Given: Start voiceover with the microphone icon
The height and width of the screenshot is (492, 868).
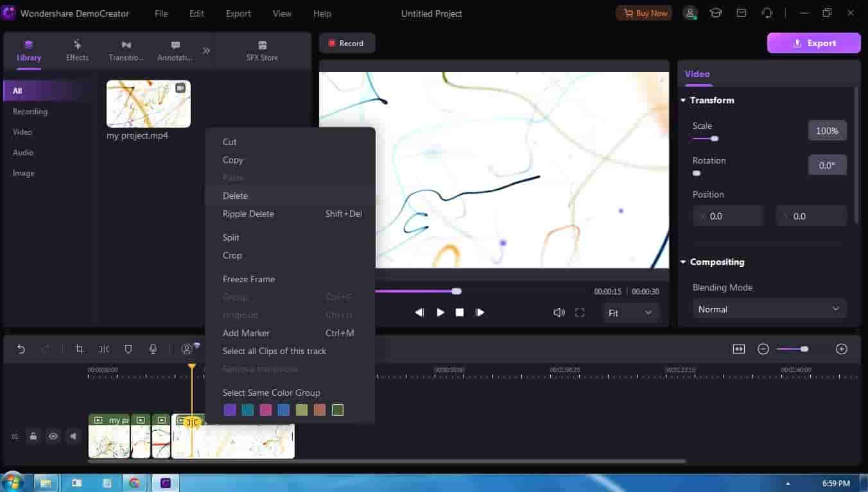Looking at the screenshot, I should point(153,349).
